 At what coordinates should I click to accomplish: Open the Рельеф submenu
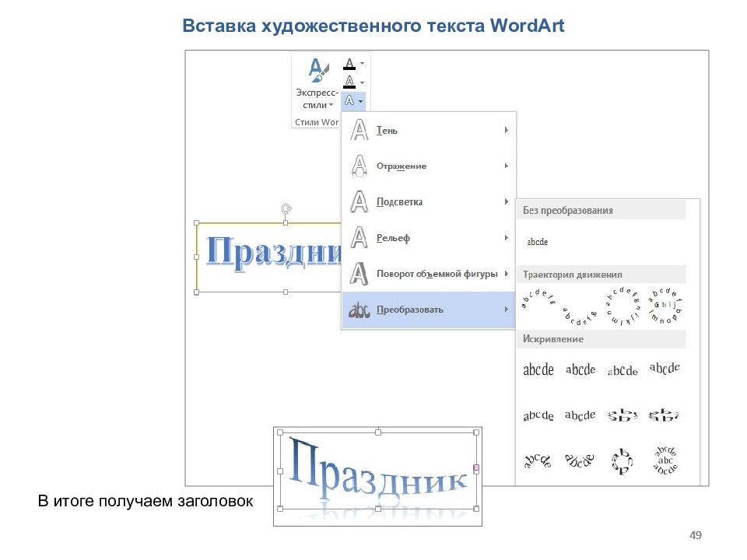429,238
